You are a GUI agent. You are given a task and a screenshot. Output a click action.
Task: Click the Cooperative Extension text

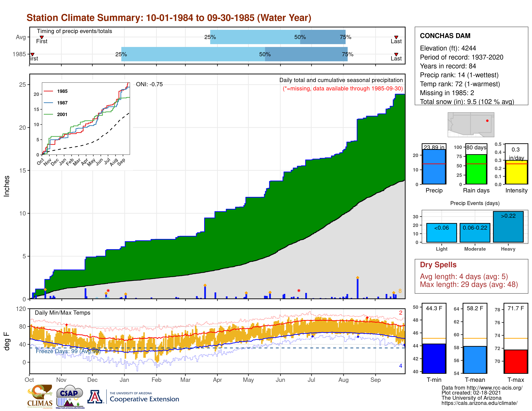(x=144, y=399)
